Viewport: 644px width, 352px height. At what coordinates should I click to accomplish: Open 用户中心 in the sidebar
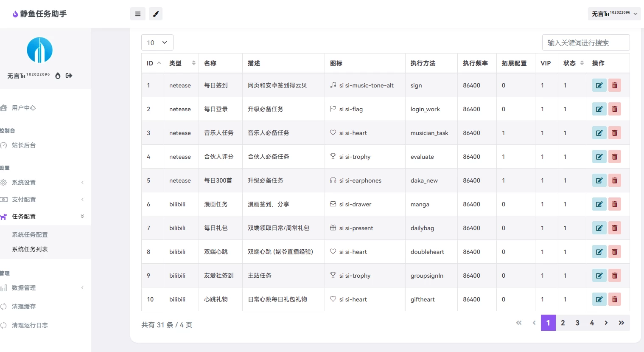pyautogui.click(x=24, y=108)
